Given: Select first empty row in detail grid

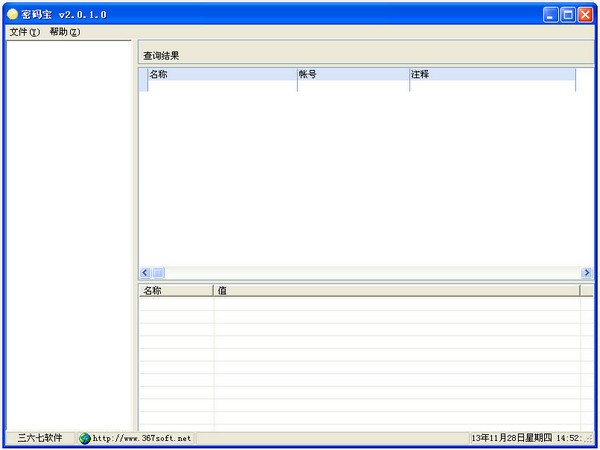Looking at the screenshot, I should tap(366, 303).
